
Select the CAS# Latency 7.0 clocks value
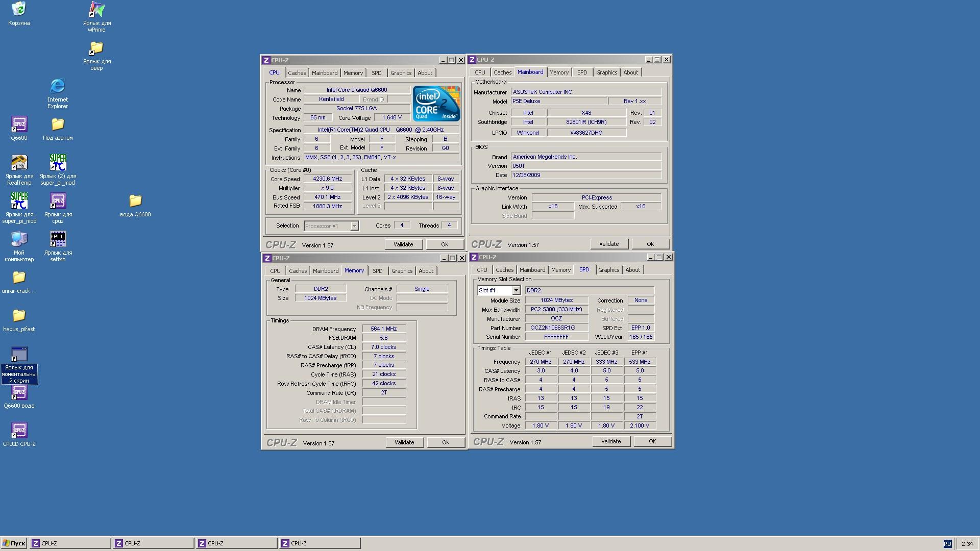[x=384, y=347]
